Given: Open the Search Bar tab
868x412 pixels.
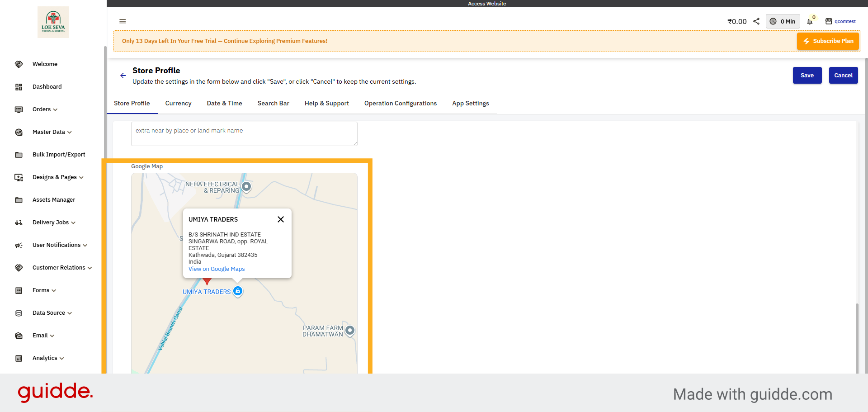Looking at the screenshot, I should tap(274, 104).
